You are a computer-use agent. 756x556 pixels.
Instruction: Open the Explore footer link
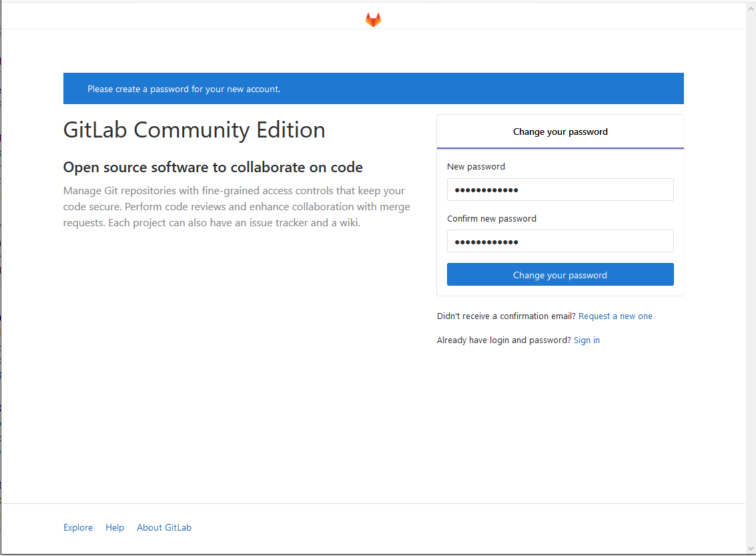coord(78,527)
